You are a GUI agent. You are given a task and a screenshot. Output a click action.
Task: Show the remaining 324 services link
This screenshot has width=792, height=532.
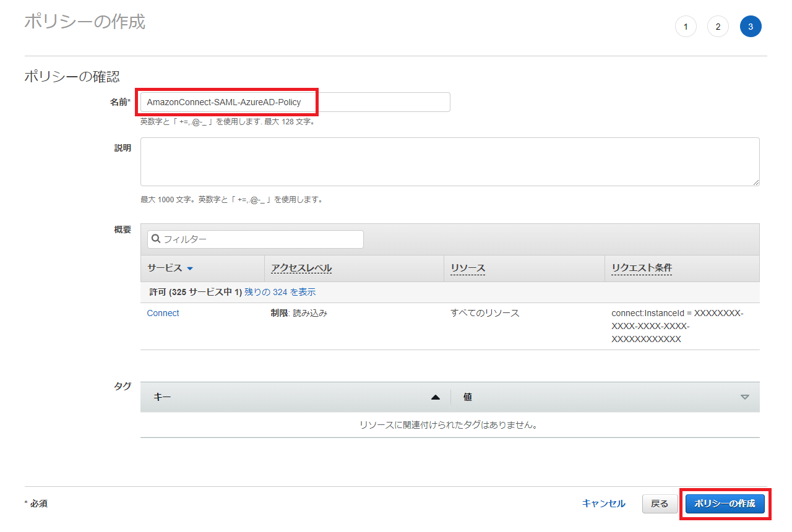[x=280, y=292]
